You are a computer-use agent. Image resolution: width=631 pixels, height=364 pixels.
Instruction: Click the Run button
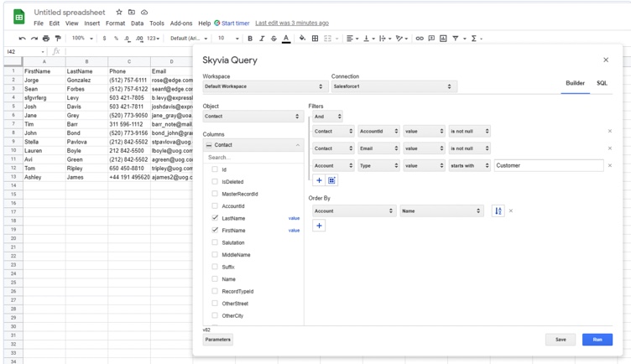tap(597, 340)
